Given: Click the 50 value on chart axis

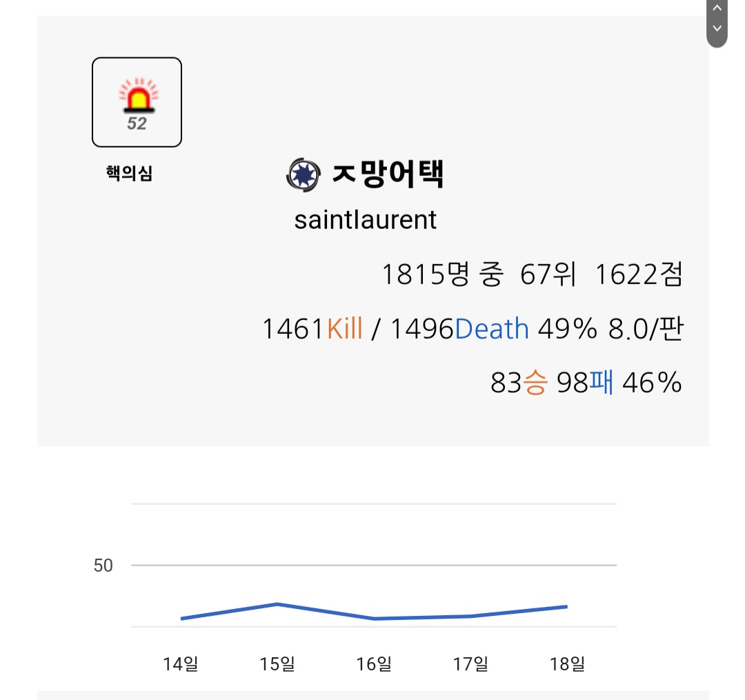Looking at the screenshot, I should [x=103, y=566].
